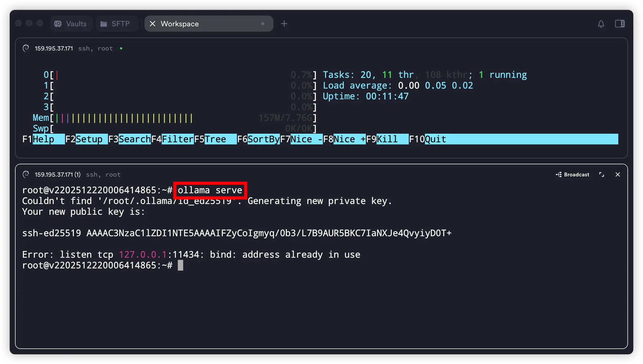Click the notifications bell icon
Image resolution: width=643 pixels, height=364 pixels.
click(x=601, y=24)
